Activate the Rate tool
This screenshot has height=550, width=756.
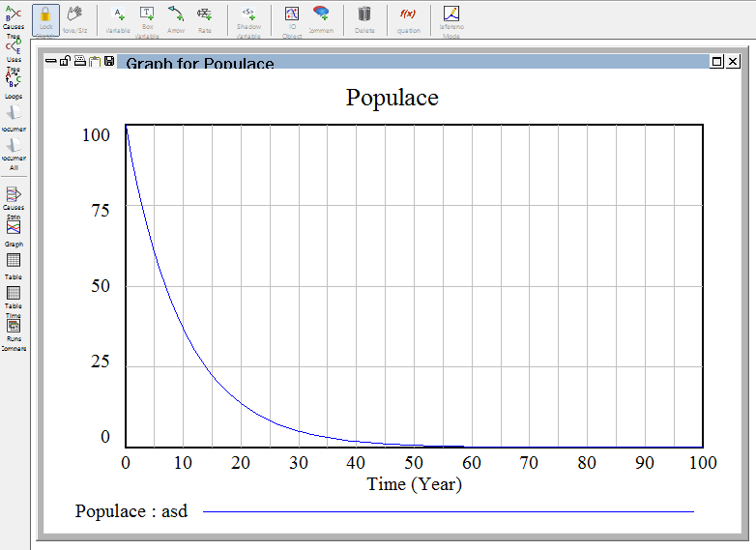pyautogui.click(x=205, y=18)
